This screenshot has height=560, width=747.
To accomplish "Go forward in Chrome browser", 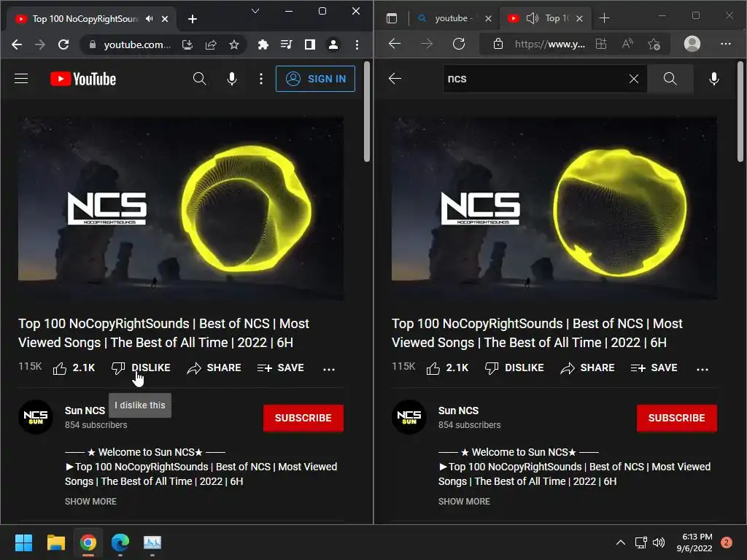I will [40, 44].
